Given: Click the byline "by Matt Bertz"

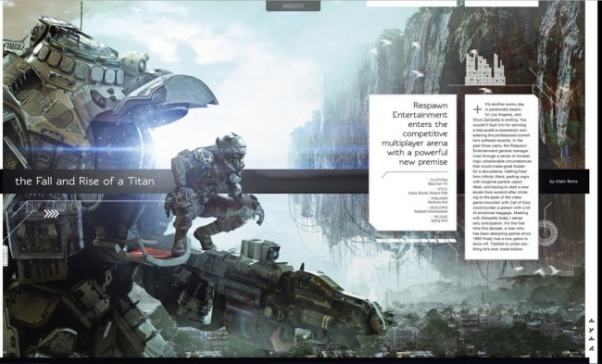Looking at the screenshot, I should (x=563, y=182).
